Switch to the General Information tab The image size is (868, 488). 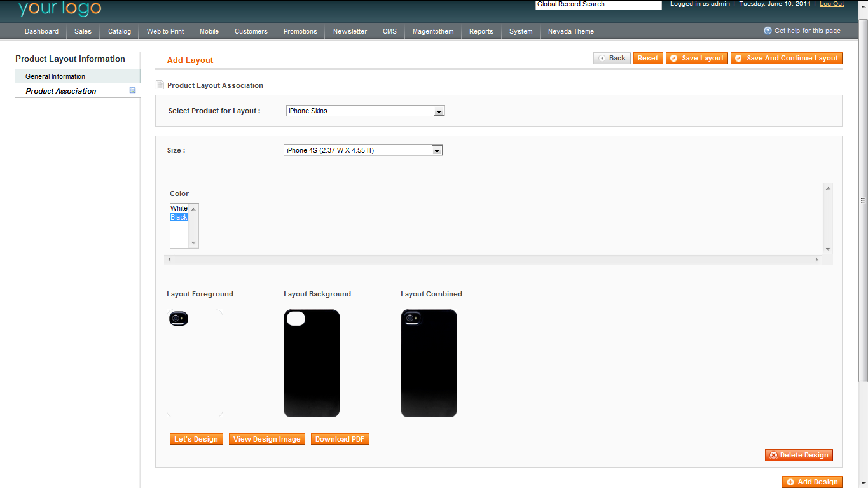click(x=78, y=76)
